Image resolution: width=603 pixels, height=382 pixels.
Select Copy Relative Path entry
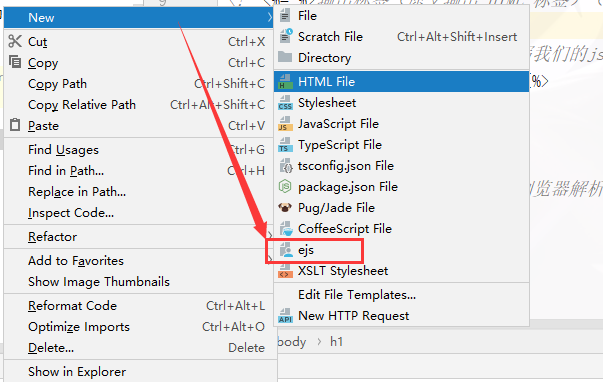(x=138, y=105)
